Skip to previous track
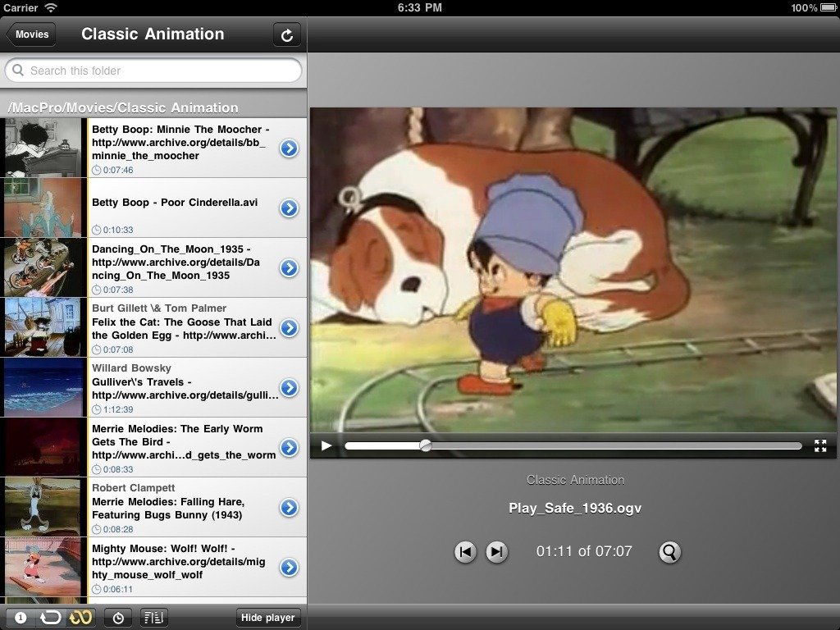Screen dimensions: 840x630 click(465, 552)
